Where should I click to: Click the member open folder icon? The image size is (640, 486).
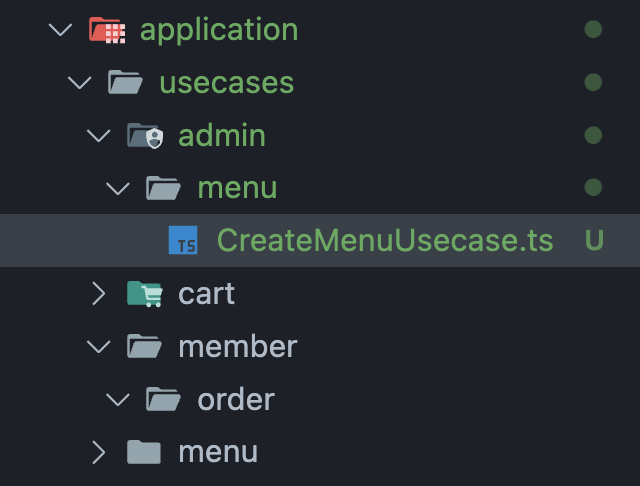[144, 346]
